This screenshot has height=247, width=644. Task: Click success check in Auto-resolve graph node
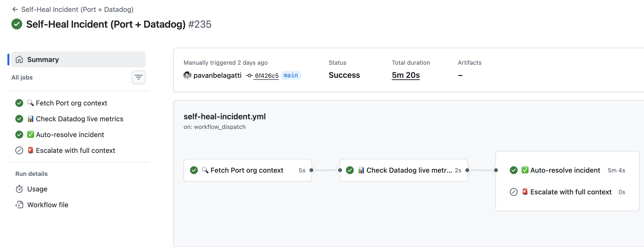[513, 170]
